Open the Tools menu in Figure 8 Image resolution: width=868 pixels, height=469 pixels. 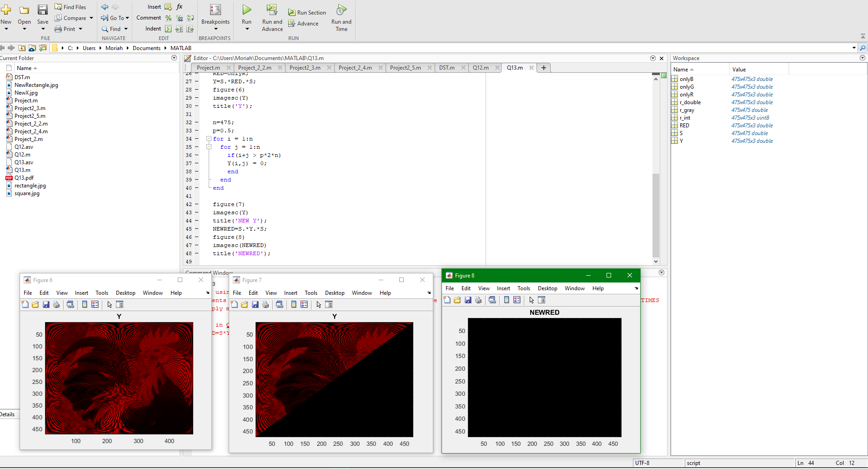pyautogui.click(x=523, y=288)
